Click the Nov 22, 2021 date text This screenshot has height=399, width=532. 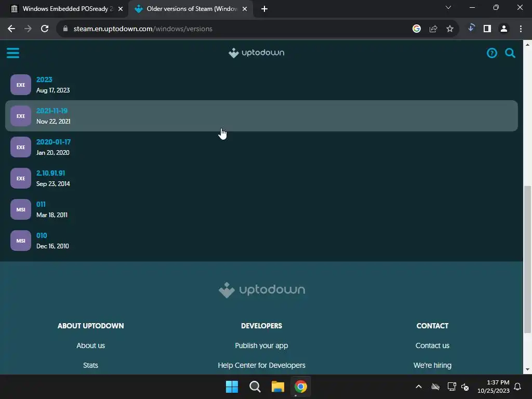click(54, 122)
